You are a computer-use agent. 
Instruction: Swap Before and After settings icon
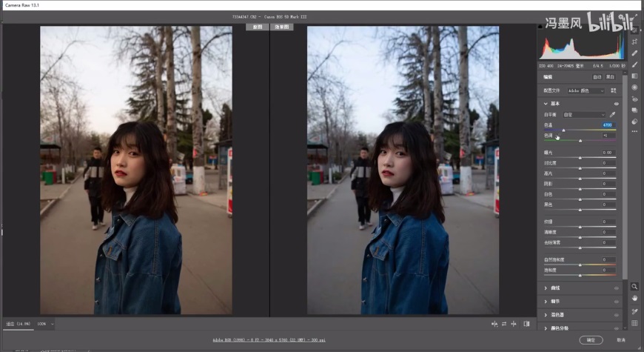(504, 324)
